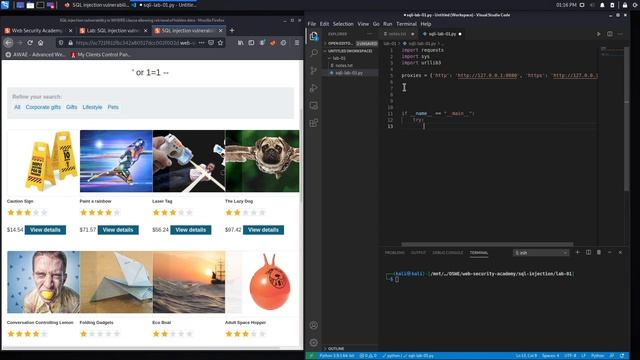The width and height of the screenshot is (640, 360).
Task: Filter products by Corporate gifts
Action: tap(43, 107)
